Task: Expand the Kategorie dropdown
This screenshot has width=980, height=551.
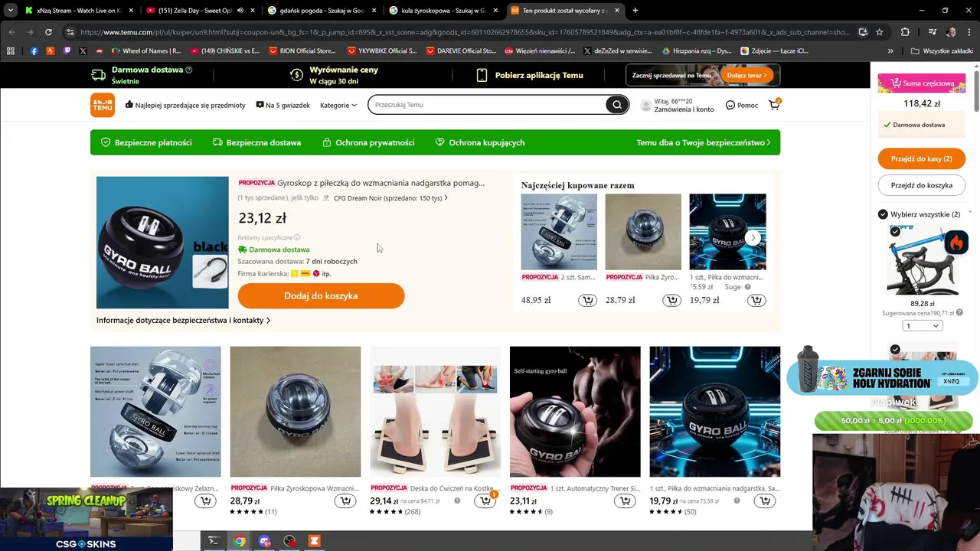Action: click(338, 105)
